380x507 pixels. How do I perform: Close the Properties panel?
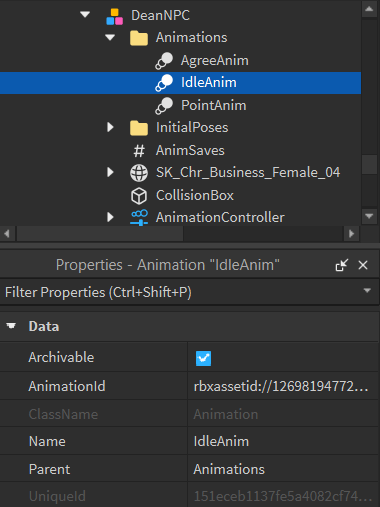point(363,265)
